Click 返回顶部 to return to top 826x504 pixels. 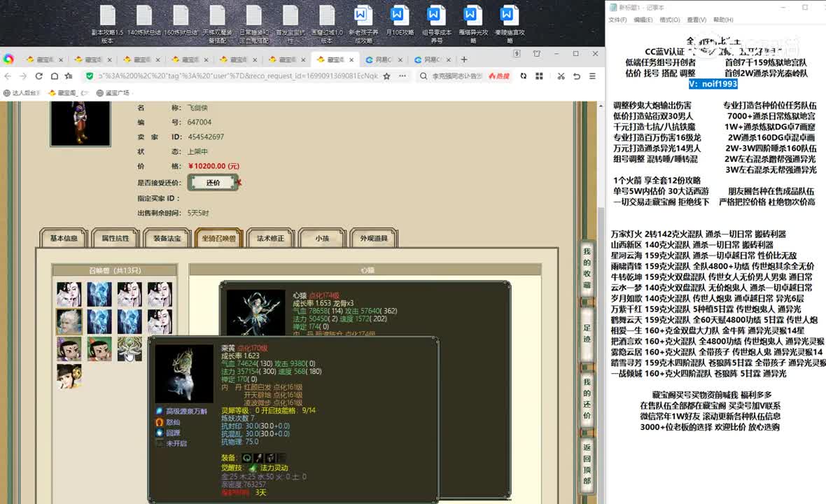tap(587, 463)
